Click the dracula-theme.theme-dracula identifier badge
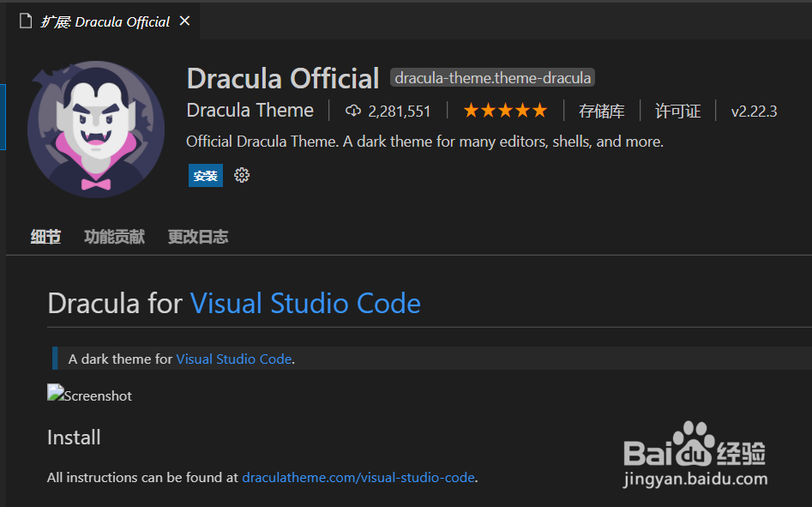This screenshot has height=507, width=812. click(x=492, y=78)
